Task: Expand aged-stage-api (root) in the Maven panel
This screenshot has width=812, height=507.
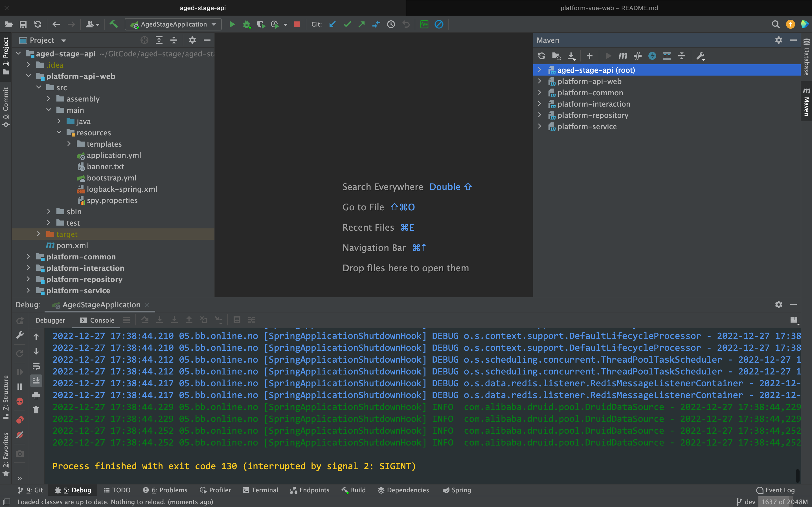Action: click(x=540, y=70)
